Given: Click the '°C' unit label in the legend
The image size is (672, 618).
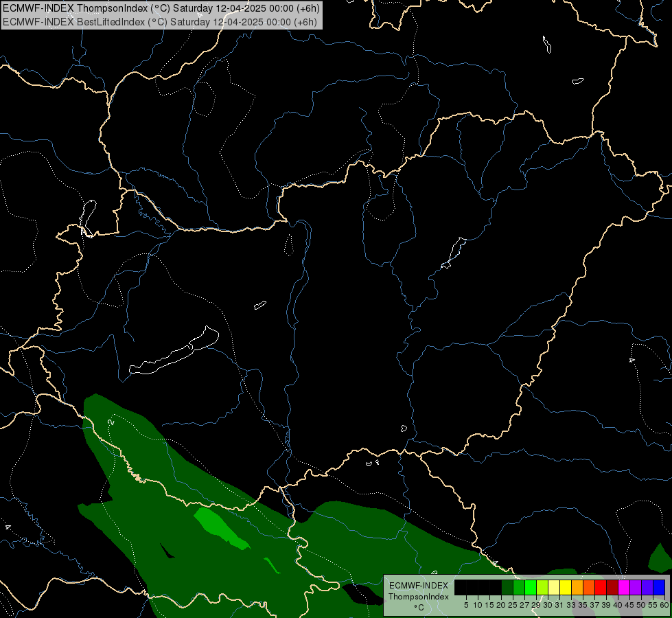Looking at the screenshot, I should [419, 607].
